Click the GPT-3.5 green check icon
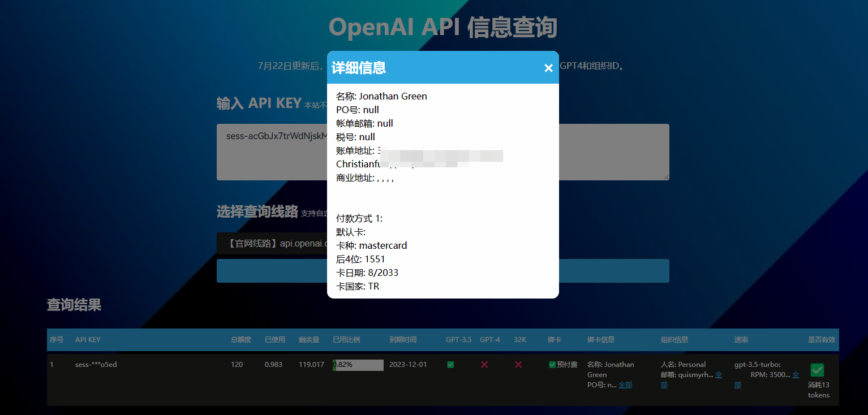This screenshot has width=868, height=415. tap(450, 365)
